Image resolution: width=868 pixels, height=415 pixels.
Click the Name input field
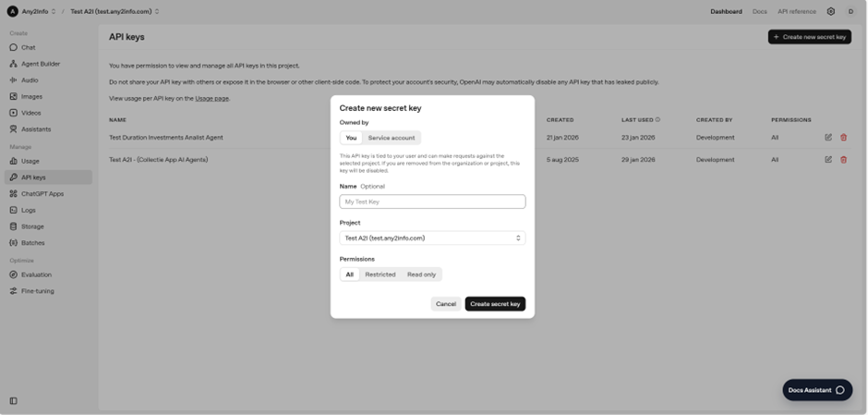432,201
